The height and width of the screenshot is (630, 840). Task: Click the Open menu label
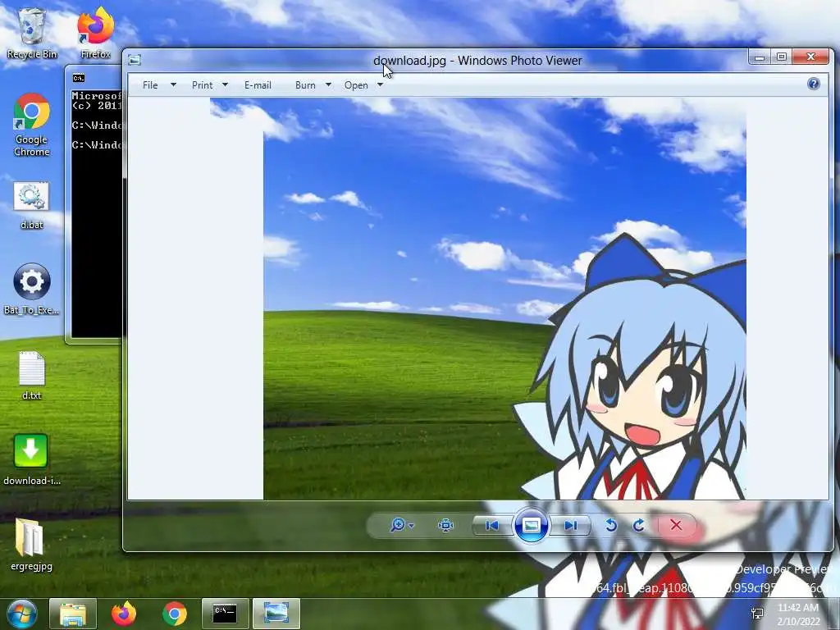tap(356, 85)
